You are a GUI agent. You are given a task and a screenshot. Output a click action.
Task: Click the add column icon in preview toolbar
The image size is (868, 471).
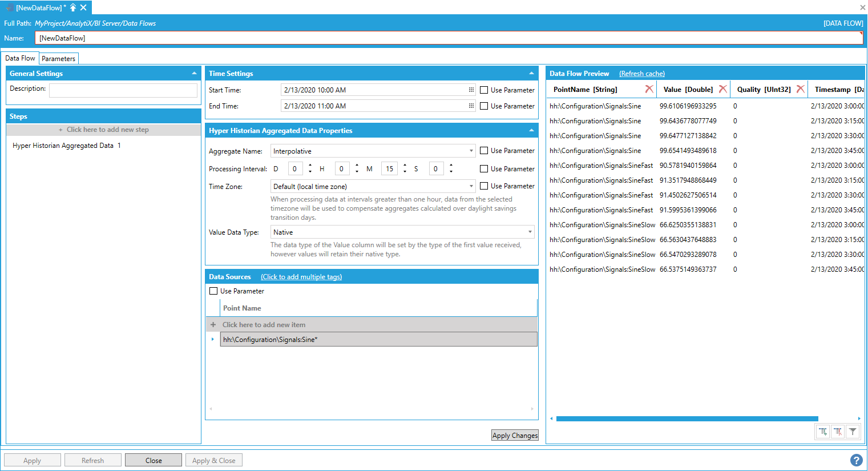823,432
